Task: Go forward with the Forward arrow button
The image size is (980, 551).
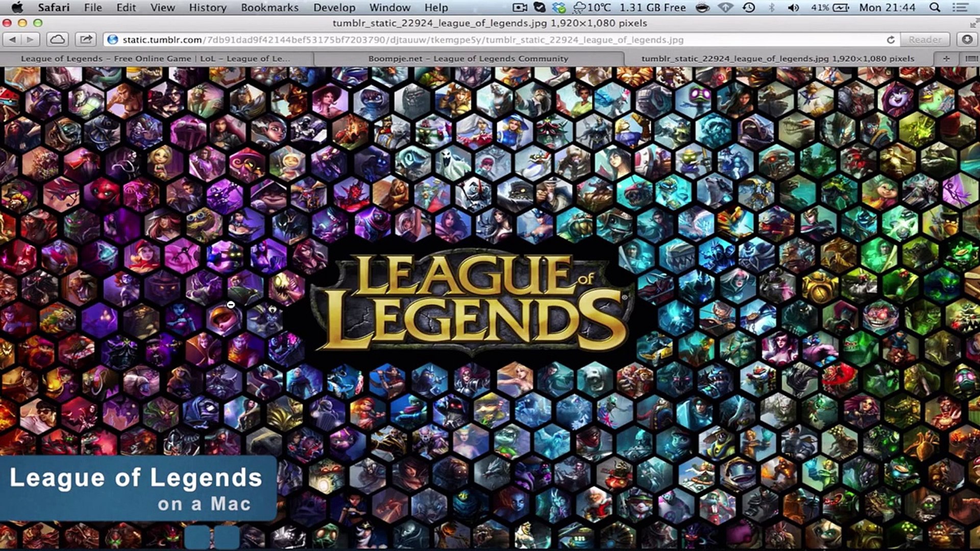Action: point(30,39)
